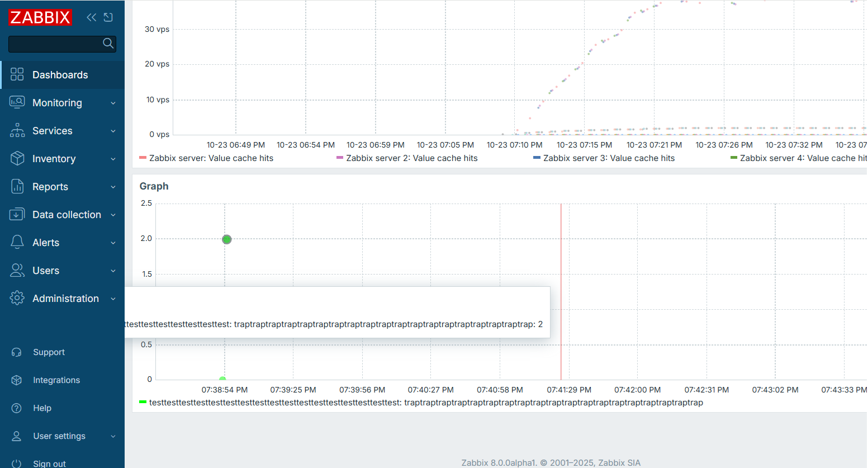Click the Administration gear icon
The image size is (868, 468).
tap(17, 299)
